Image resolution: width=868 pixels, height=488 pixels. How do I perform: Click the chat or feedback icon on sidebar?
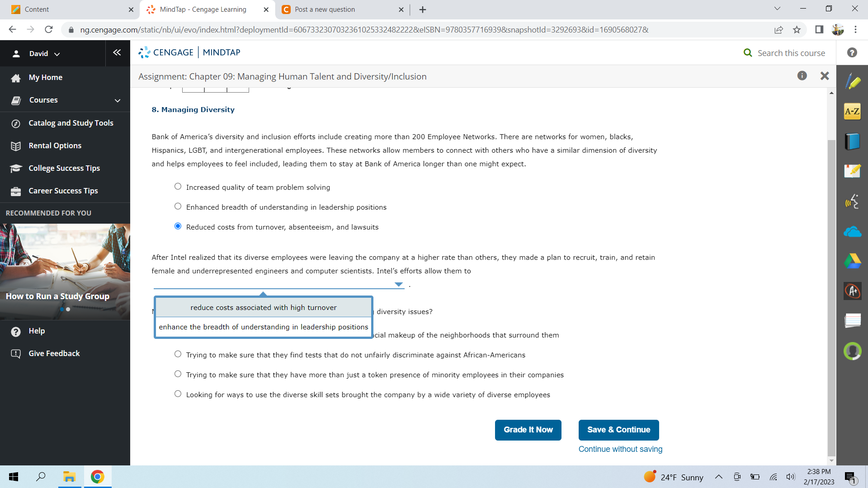[16, 353]
